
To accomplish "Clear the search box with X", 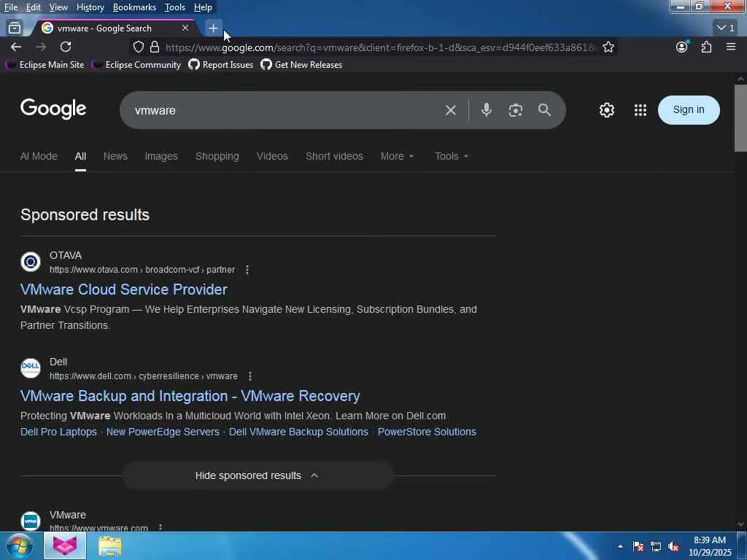I will pyautogui.click(x=450, y=110).
